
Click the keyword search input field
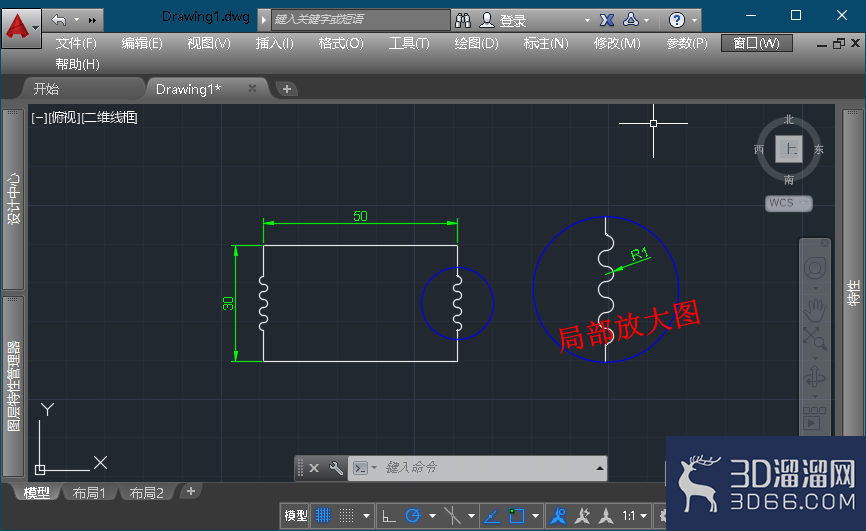click(360, 20)
